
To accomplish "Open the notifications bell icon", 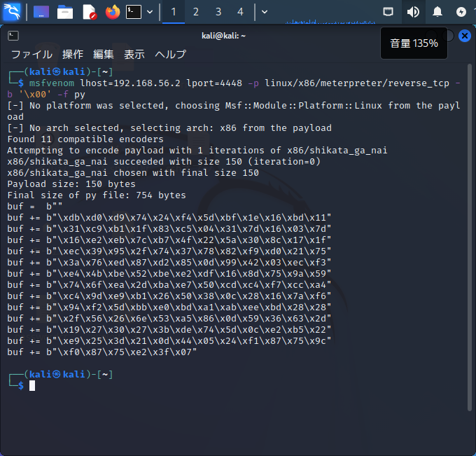I will tap(437, 12).
